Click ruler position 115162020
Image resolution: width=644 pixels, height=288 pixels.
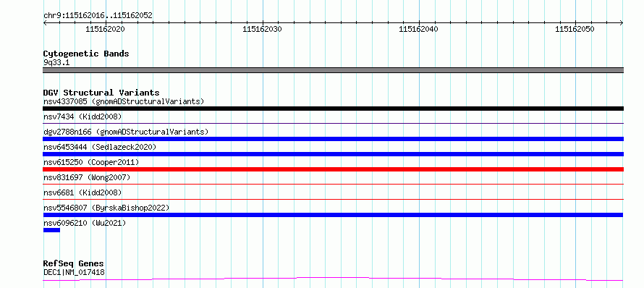click(105, 29)
